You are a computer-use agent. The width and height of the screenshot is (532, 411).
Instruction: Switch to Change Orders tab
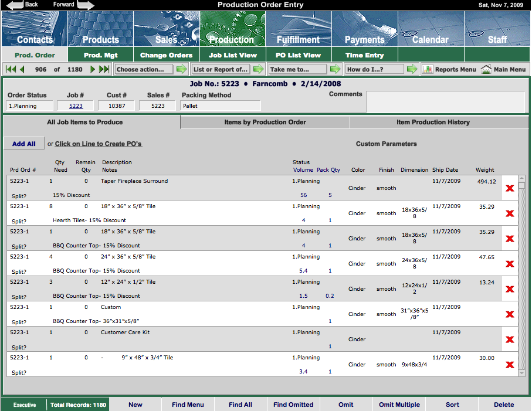(x=166, y=55)
